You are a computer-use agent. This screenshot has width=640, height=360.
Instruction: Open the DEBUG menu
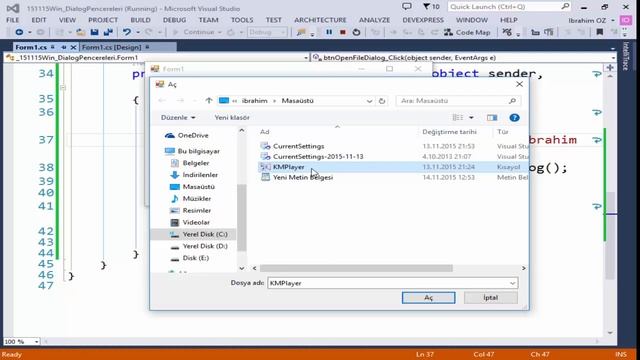tap(174, 20)
